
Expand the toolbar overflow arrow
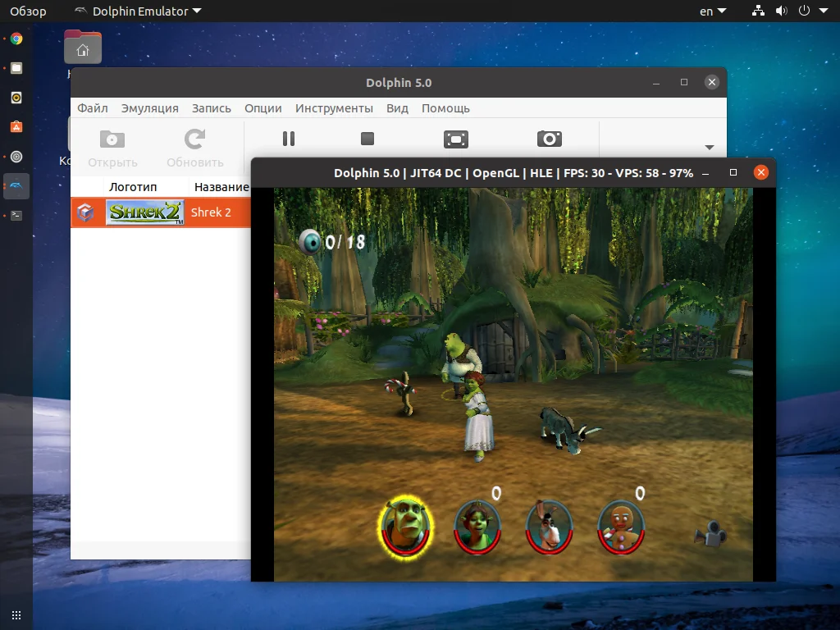point(710,148)
